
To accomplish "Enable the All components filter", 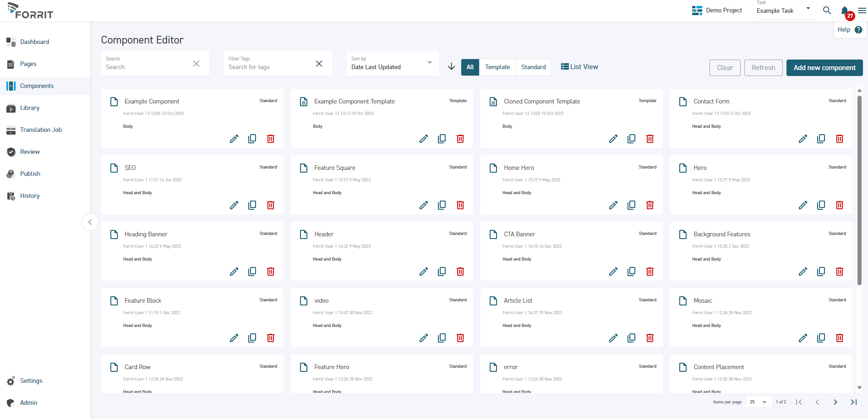I will click(x=470, y=67).
